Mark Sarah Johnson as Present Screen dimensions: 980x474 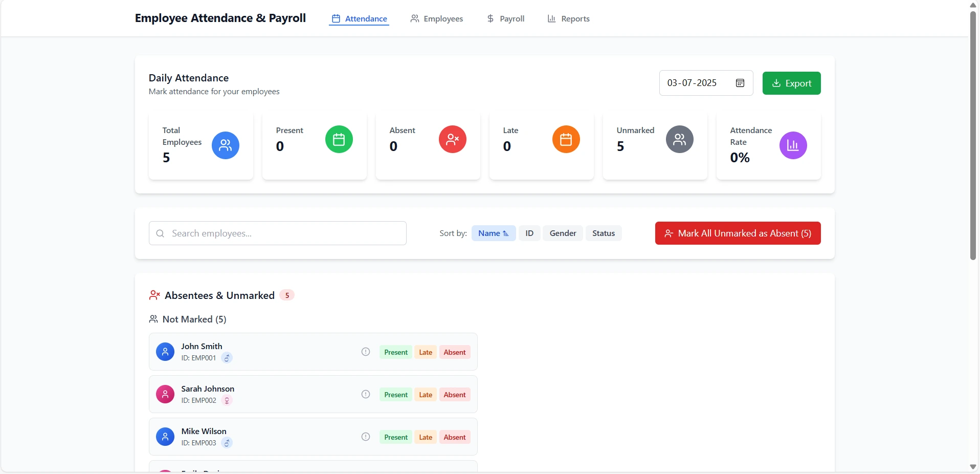point(395,394)
